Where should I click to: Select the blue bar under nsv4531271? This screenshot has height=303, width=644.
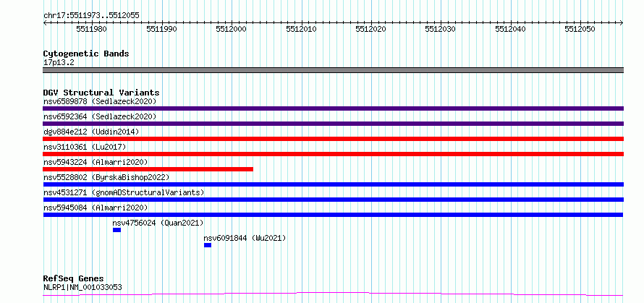(x=333, y=200)
